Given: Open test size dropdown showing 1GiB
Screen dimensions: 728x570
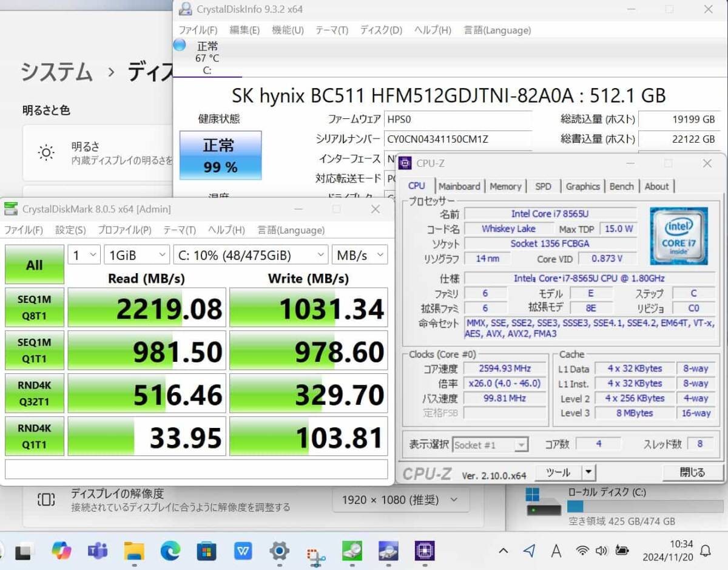Looking at the screenshot, I should 136,255.
